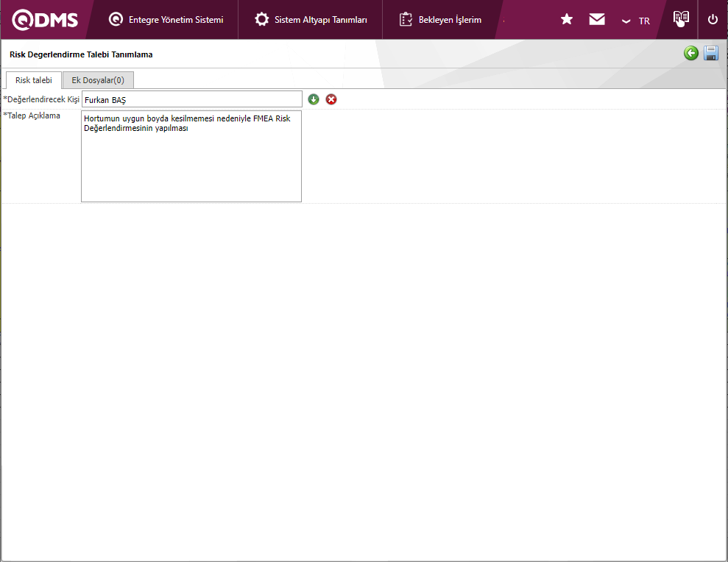Click the QDMS logo
The height and width of the screenshot is (562, 728).
(45, 20)
